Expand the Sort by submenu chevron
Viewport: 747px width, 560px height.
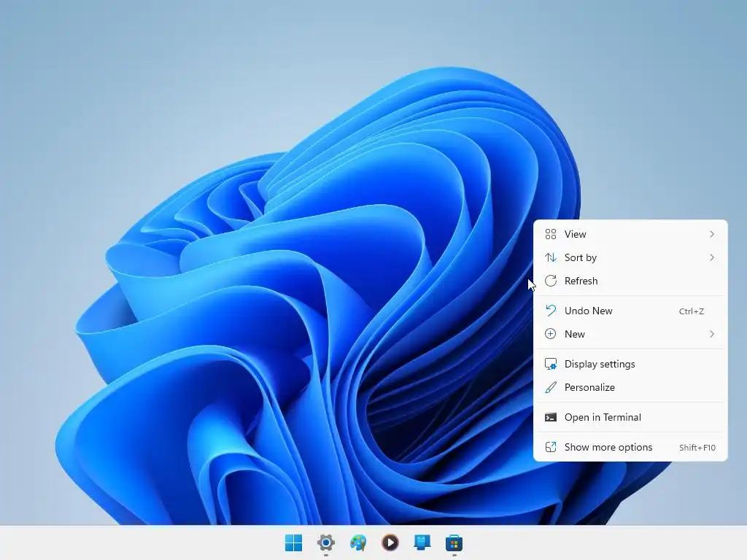[x=712, y=257]
